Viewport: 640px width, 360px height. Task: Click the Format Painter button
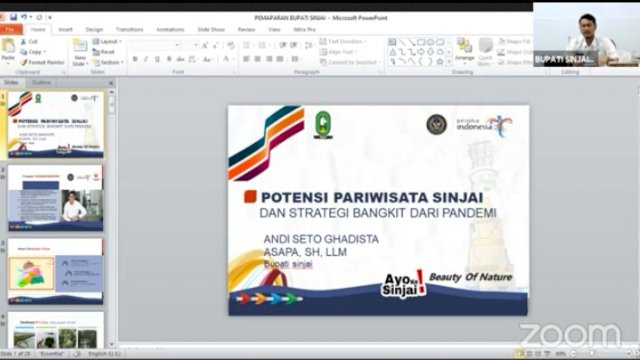(x=42, y=62)
